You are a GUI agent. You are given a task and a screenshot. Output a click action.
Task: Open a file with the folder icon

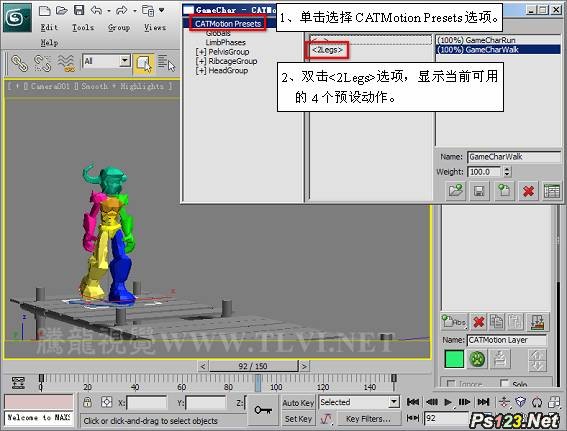pos(61,11)
